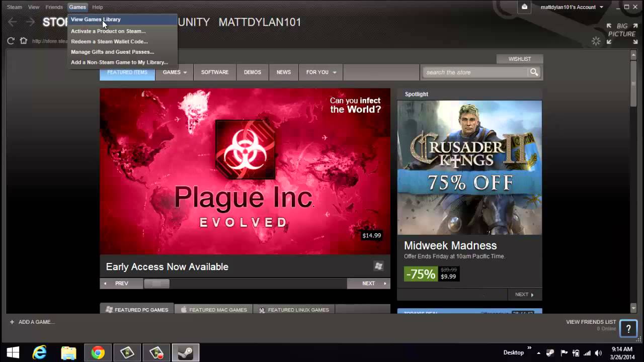This screenshot has height=362, width=644.
Task: Expand the For You dropdown
Action: pos(321,72)
